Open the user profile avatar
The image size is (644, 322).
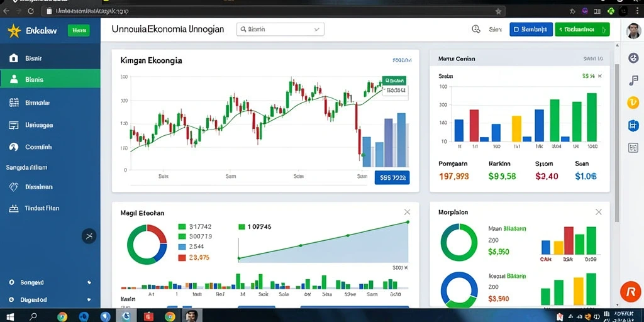[633, 31]
